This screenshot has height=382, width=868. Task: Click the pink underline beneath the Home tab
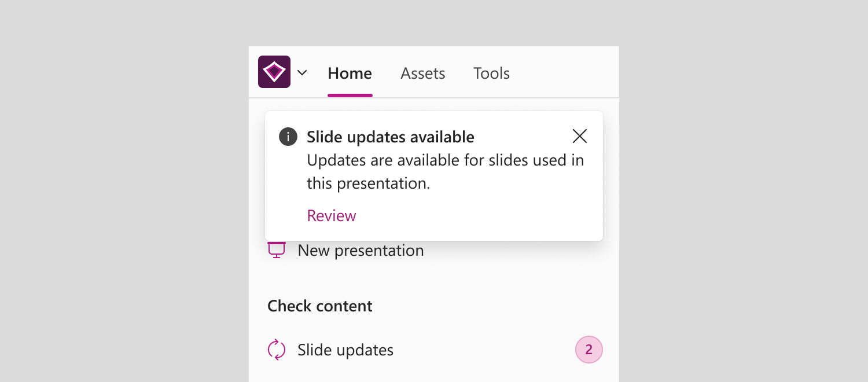350,95
